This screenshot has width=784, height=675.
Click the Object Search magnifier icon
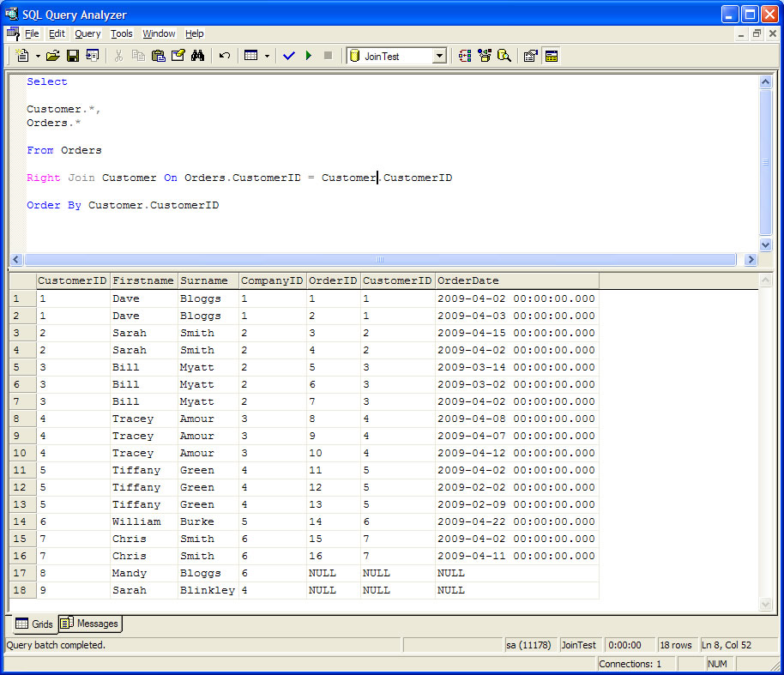tap(504, 56)
